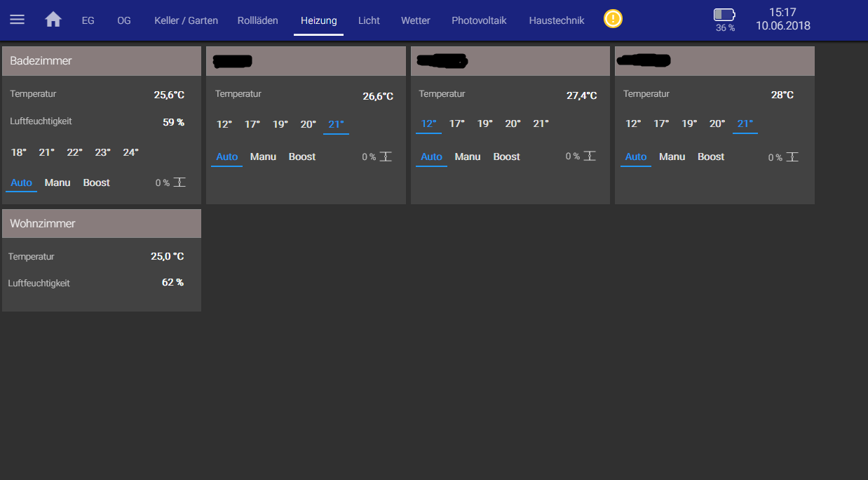Click the Wohnzimmer card header

click(102, 223)
